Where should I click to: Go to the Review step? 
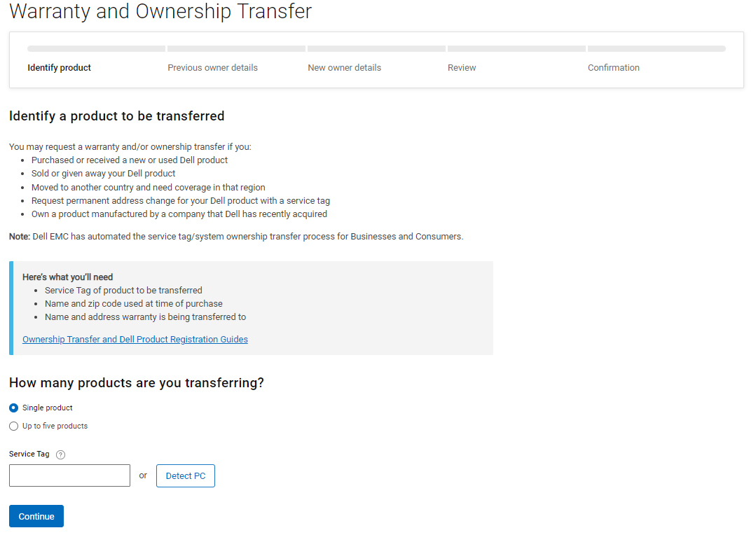pyautogui.click(x=462, y=68)
